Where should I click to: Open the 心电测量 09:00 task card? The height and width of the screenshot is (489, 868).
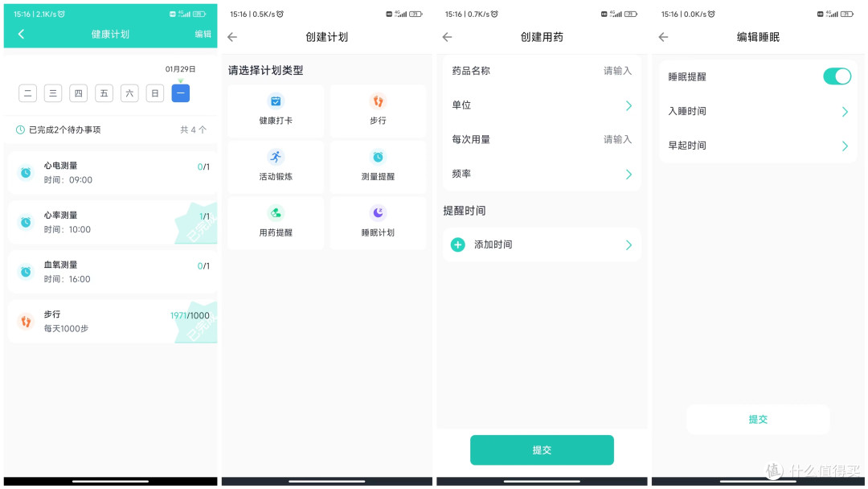tap(113, 173)
